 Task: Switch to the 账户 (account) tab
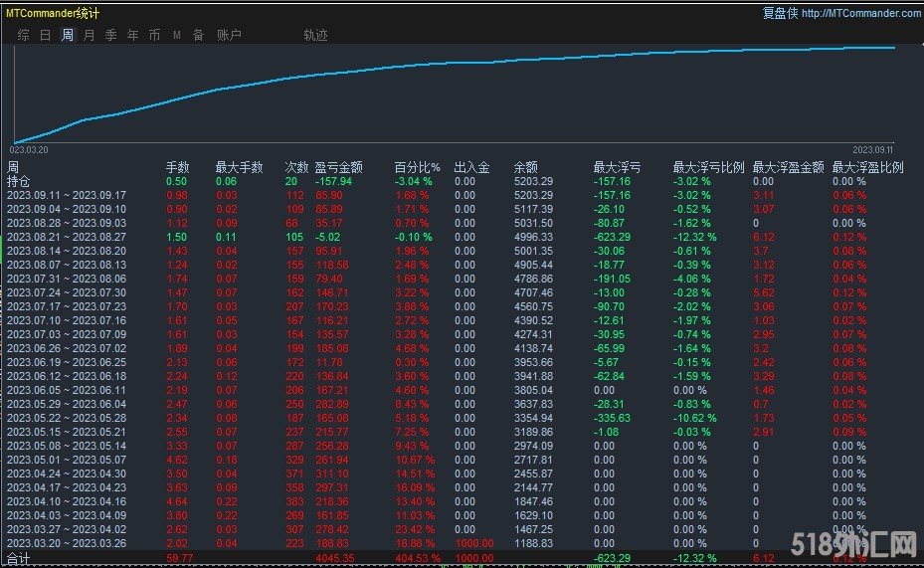point(229,35)
